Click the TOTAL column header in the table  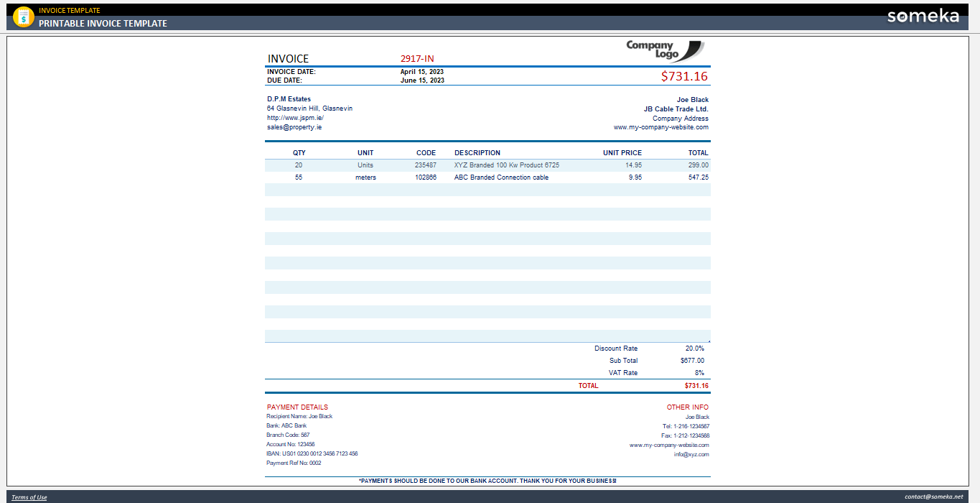point(698,153)
